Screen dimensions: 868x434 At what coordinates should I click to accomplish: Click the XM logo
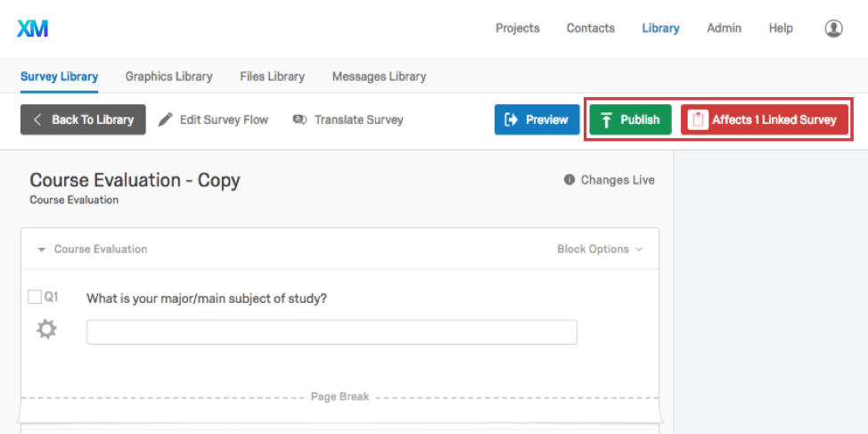point(33,29)
